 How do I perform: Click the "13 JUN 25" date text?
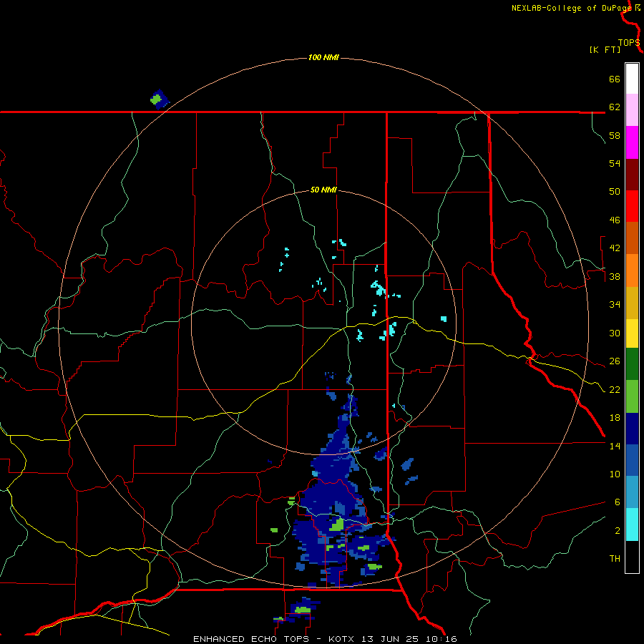click(390, 639)
